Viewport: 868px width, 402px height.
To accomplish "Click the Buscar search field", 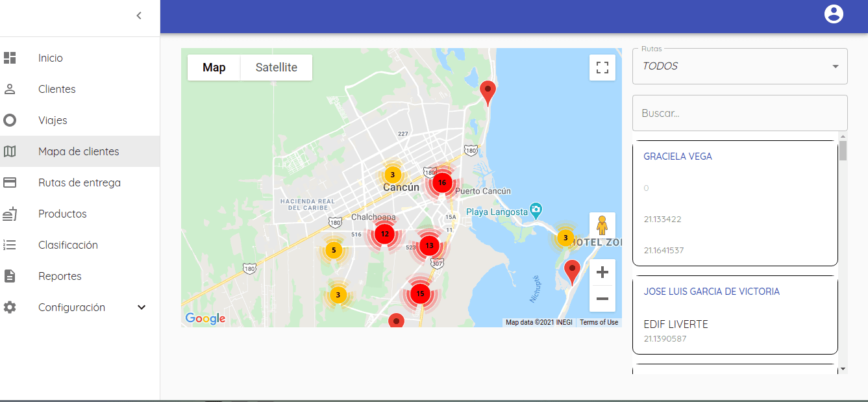I will point(740,113).
